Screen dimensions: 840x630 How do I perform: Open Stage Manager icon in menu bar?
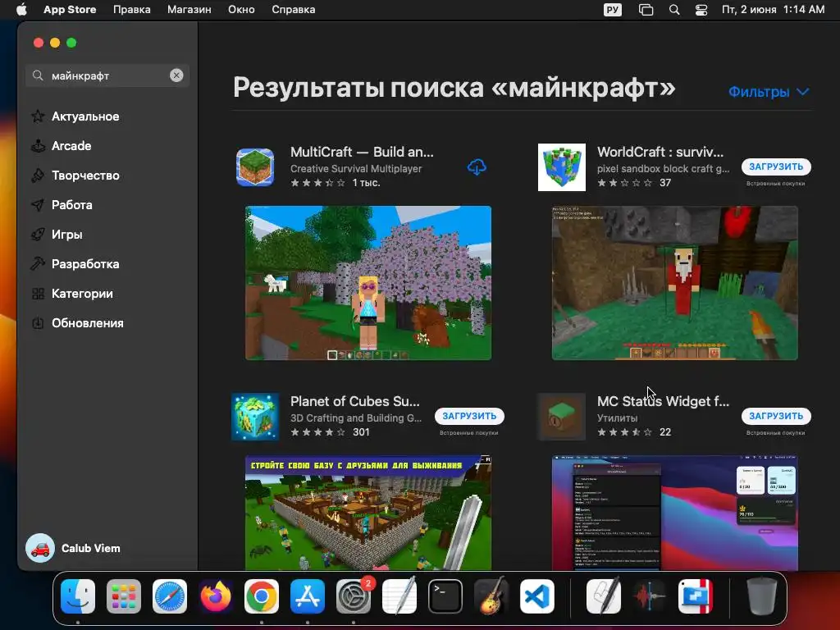point(646,10)
